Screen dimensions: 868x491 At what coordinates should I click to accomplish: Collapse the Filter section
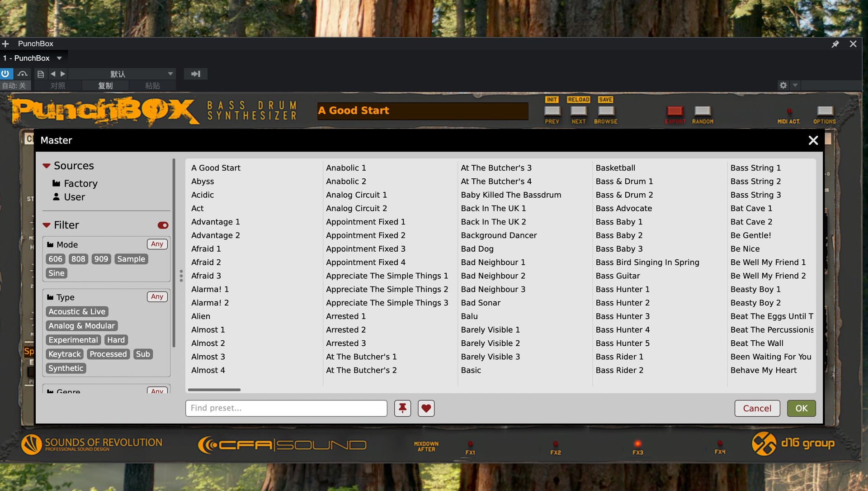coord(46,225)
